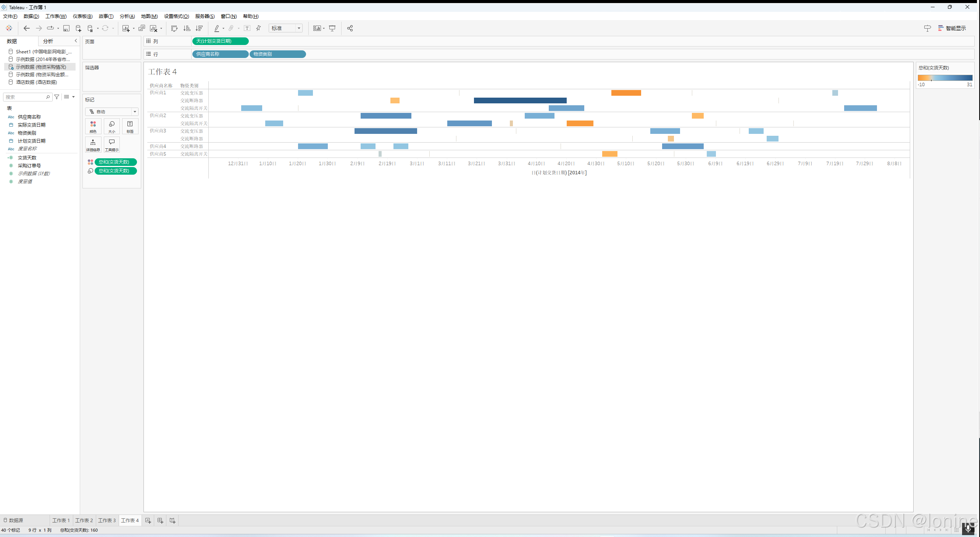The width and height of the screenshot is (980, 537).
Task: Open the 颜色 color marks card
Action: click(x=93, y=126)
